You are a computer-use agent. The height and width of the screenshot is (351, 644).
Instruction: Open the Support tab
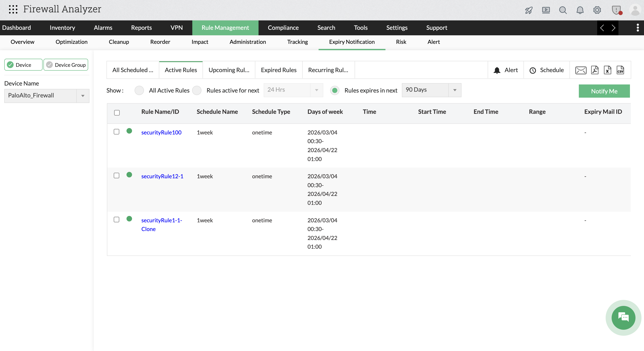click(437, 28)
